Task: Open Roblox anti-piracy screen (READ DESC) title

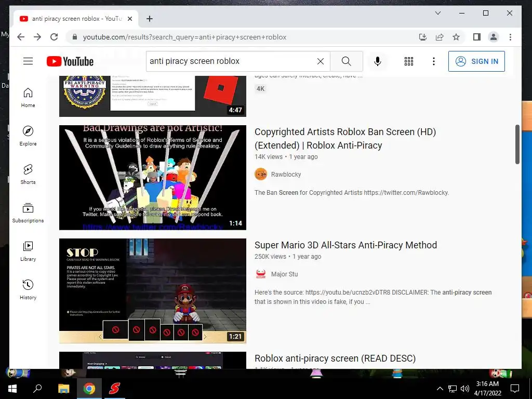Action: 335,358
